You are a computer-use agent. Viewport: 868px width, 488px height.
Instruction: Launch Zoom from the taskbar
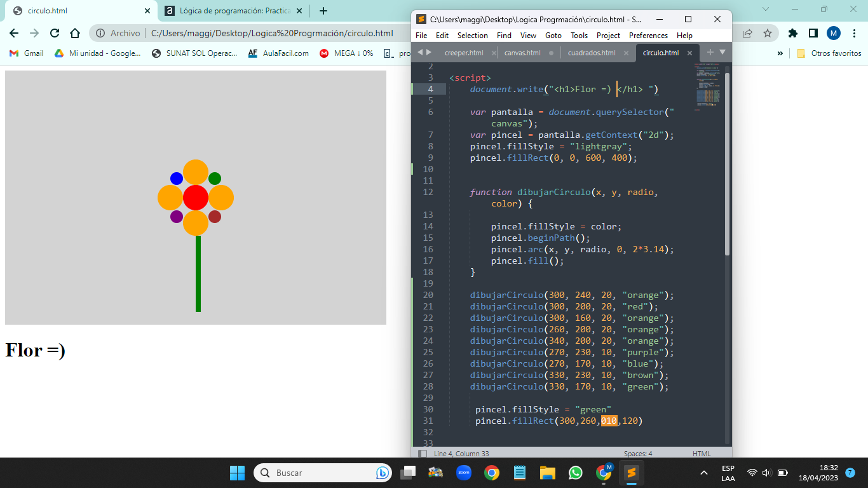tap(463, 473)
